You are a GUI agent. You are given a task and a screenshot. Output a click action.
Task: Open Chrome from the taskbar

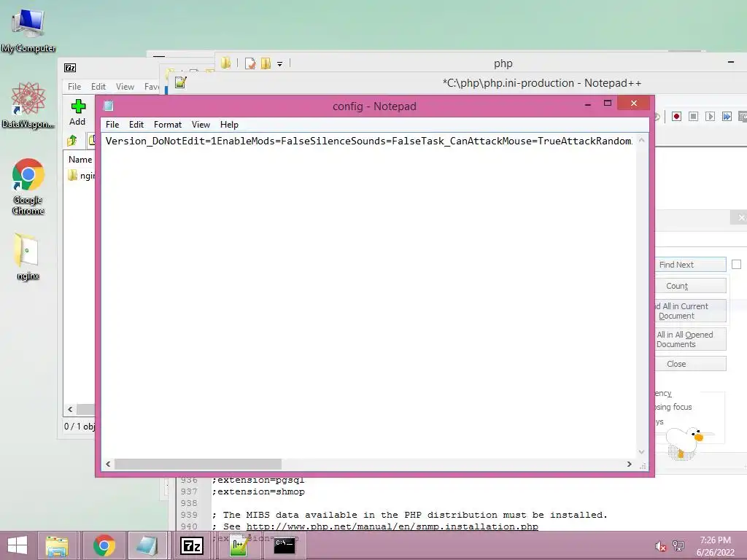click(x=104, y=545)
